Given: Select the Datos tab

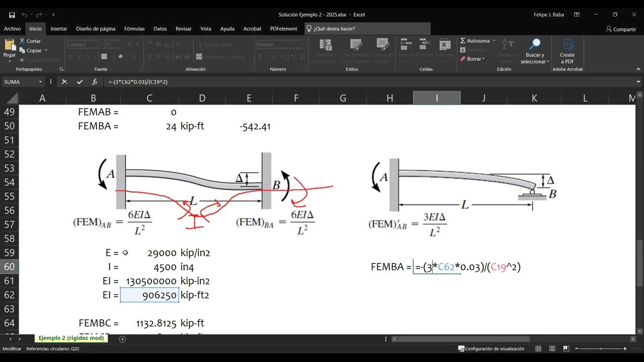Looking at the screenshot, I should click(160, 29).
